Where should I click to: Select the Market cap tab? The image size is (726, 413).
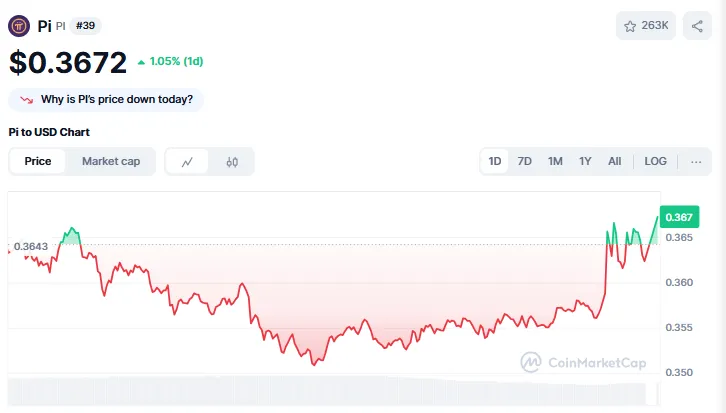111,161
